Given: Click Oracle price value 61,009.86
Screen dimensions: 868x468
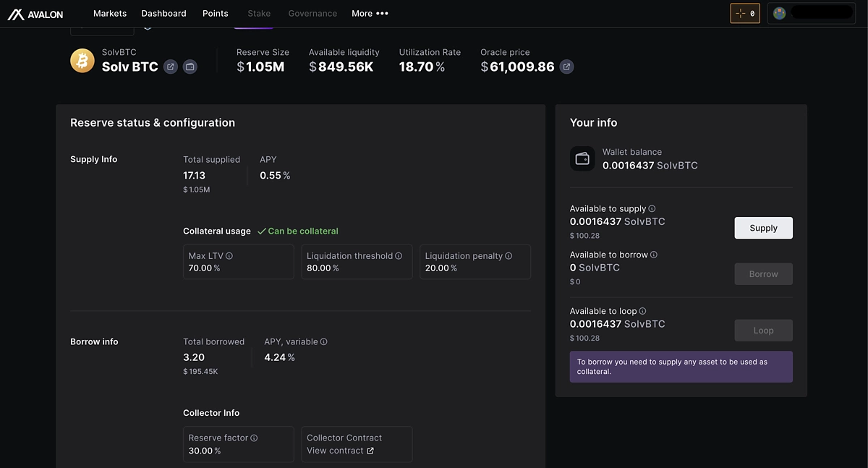Looking at the screenshot, I should pos(517,67).
